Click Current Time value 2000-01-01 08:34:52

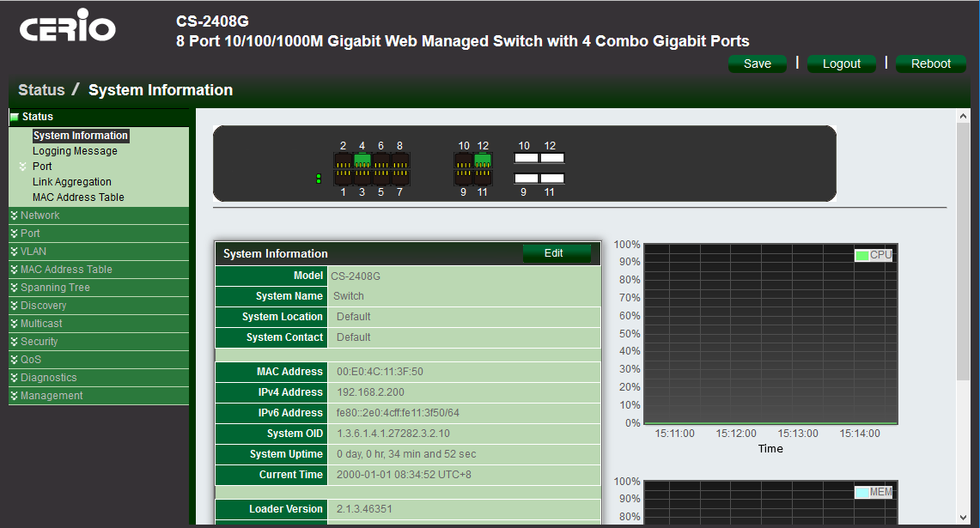tap(404, 475)
